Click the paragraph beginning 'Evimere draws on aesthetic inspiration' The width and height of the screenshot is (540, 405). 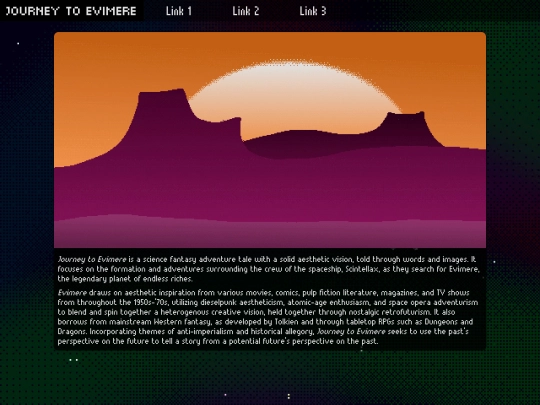coord(268,317)
